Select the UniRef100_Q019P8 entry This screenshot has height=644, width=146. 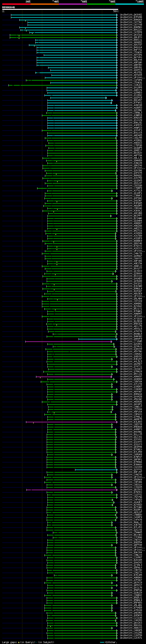(x=131, y=88)
